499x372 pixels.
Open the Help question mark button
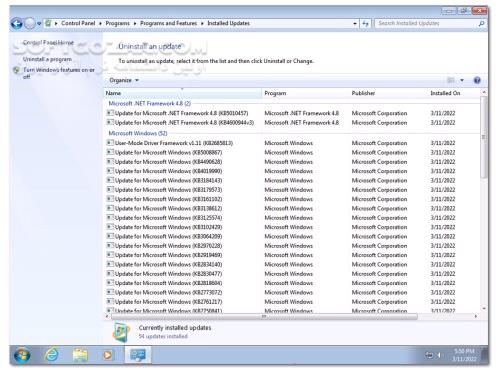tap(477, 80)
